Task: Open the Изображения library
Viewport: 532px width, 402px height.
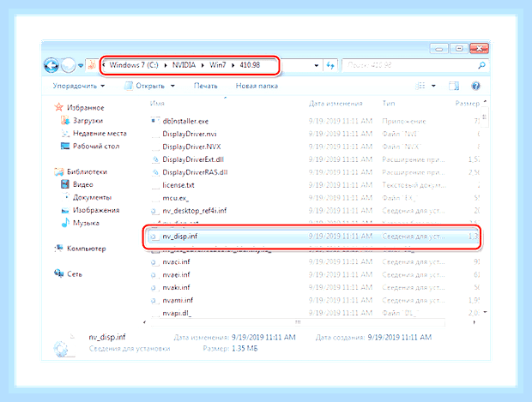Action: pos(96,211)
